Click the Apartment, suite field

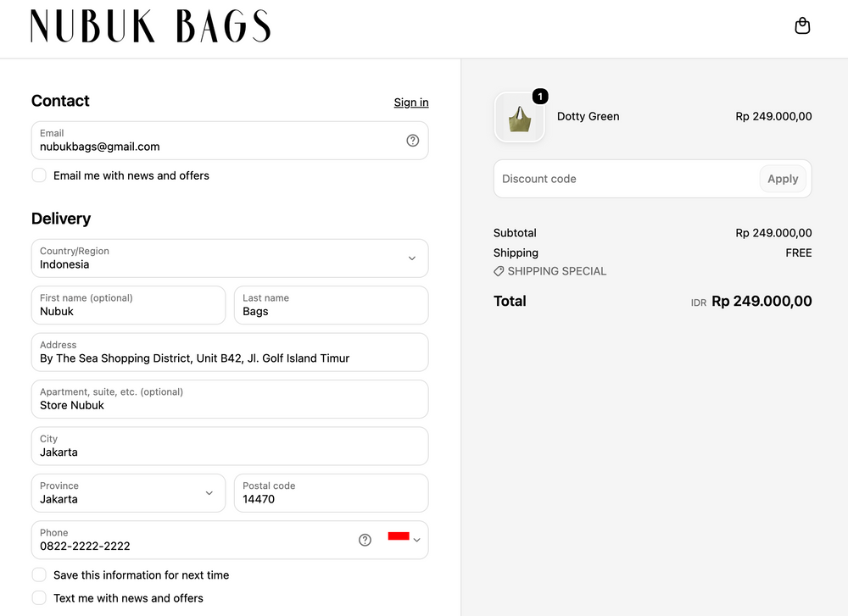coord(230,399)
